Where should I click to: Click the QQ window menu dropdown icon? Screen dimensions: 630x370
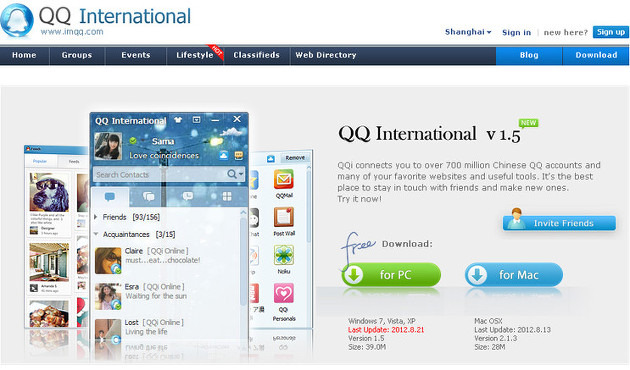pos(196,120)
